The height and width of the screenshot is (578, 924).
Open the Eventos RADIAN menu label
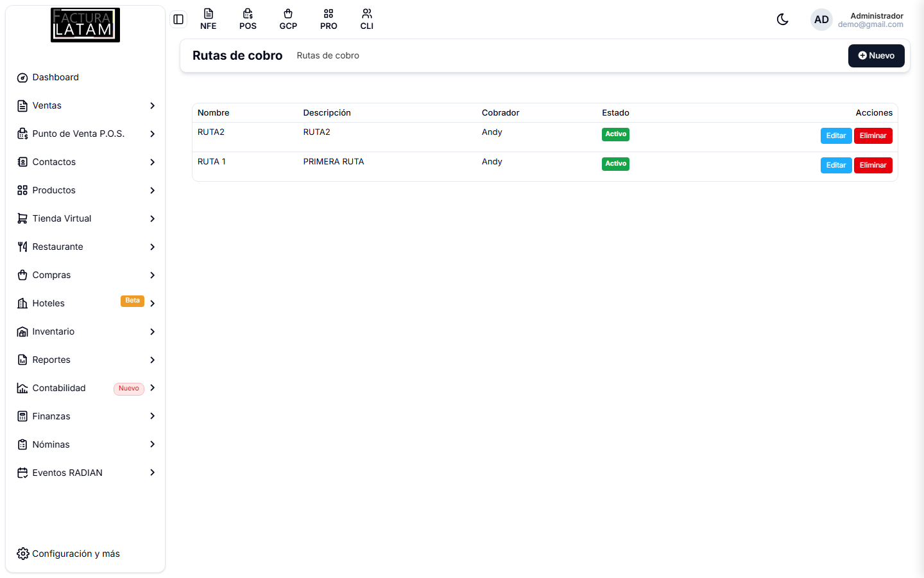[67, 473]
